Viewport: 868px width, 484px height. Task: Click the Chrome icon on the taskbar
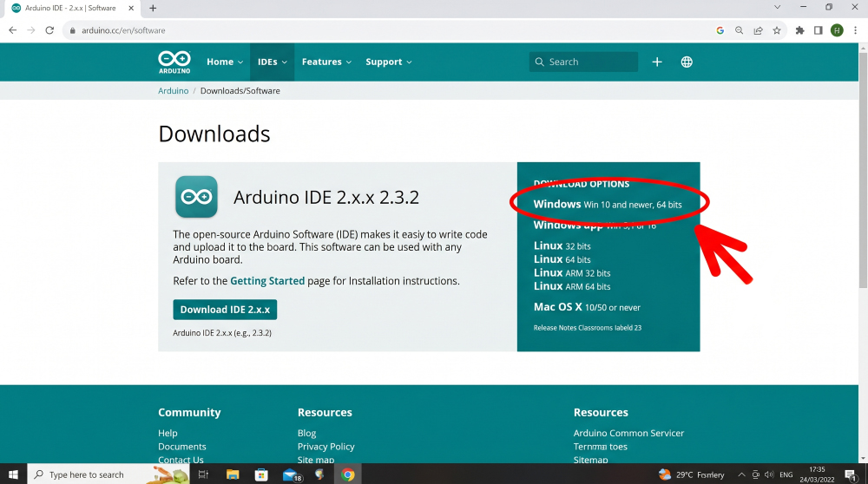coord(348,474)
